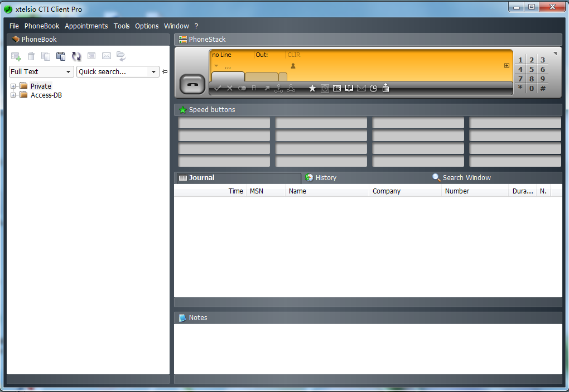Click the triangle network icon left of the star
569x392 pixels.
[291, 89]
